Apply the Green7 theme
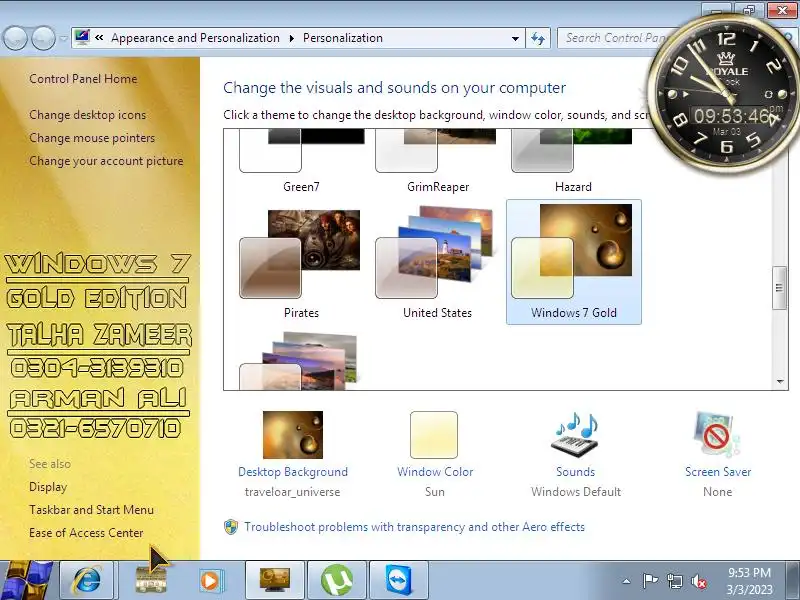 [301, 161]
